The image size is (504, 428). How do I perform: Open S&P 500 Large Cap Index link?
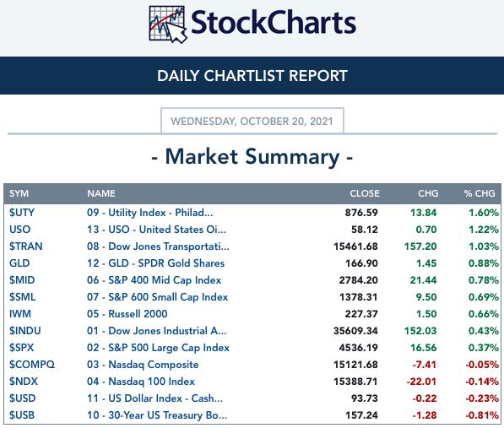point(158,348)
